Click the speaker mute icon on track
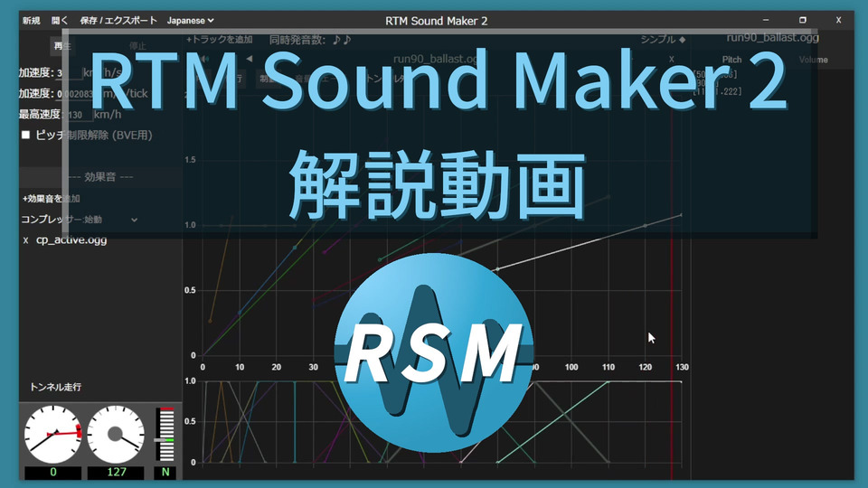This screenshot has width=868, height=488. (x=204, y=59)
